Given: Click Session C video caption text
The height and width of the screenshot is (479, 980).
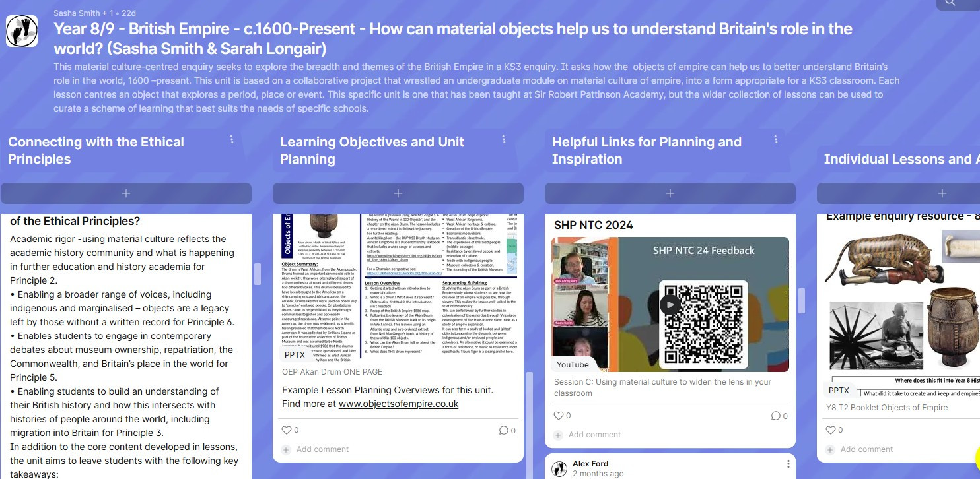Looking at the screenshot, I should point(662,387).
